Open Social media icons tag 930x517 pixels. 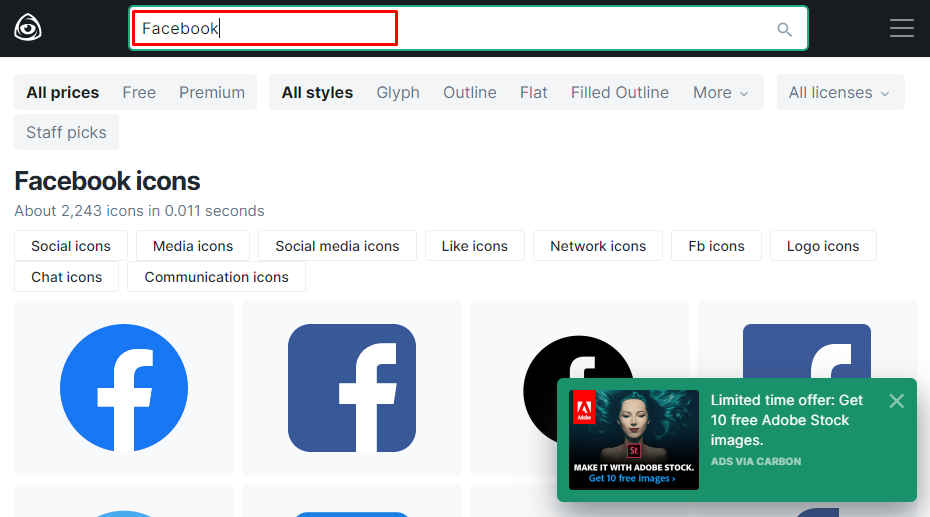(x=337, y=246)
